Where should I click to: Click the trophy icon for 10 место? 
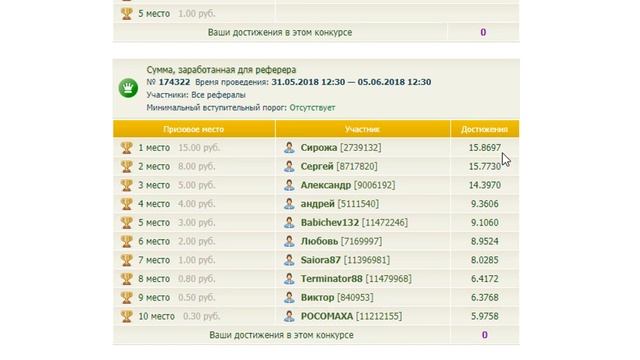tap(127, 316)
